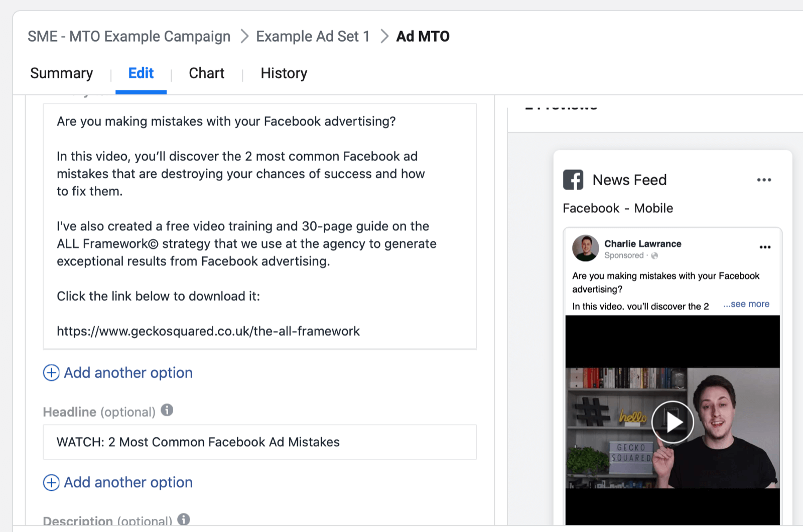Image resolution: width=803 pixels, height=532 pixels.
Task: Click the Charlie Lawrance name link
Action: (x=643, y=243)
